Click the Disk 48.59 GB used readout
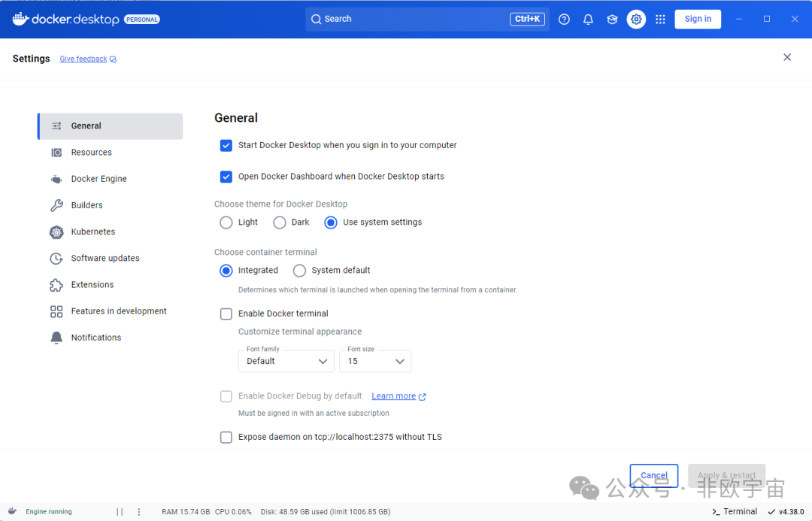 pos(326,512)
